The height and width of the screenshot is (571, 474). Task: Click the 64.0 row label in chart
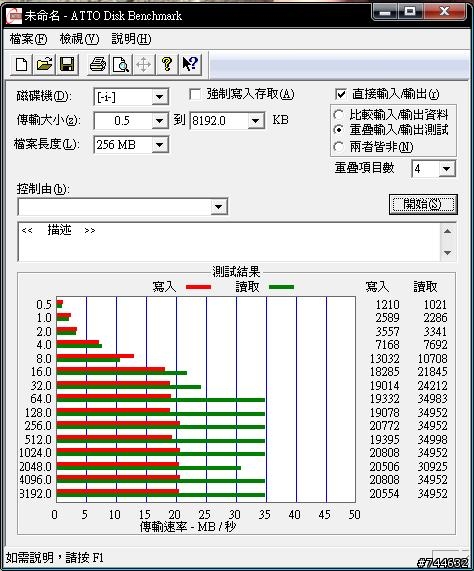coord(41,399)
